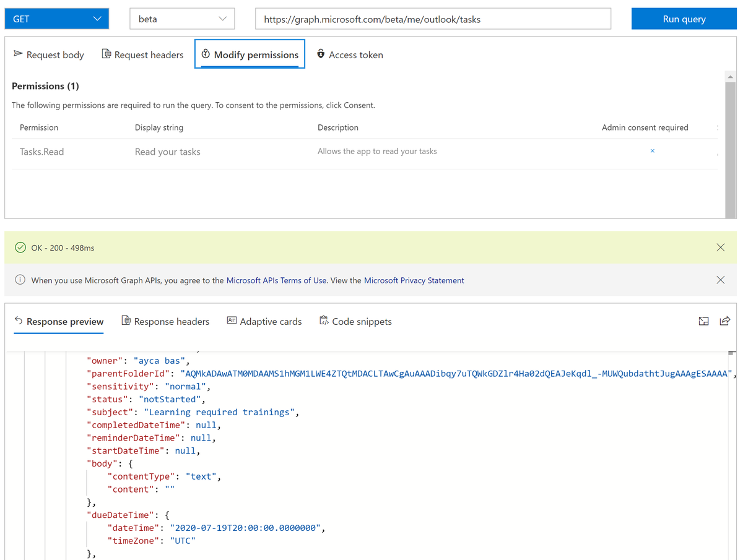Switch to the Request headers tab
Image resolution: width=743 pixels, height=560 pixels.
click(x=142, y=54)
